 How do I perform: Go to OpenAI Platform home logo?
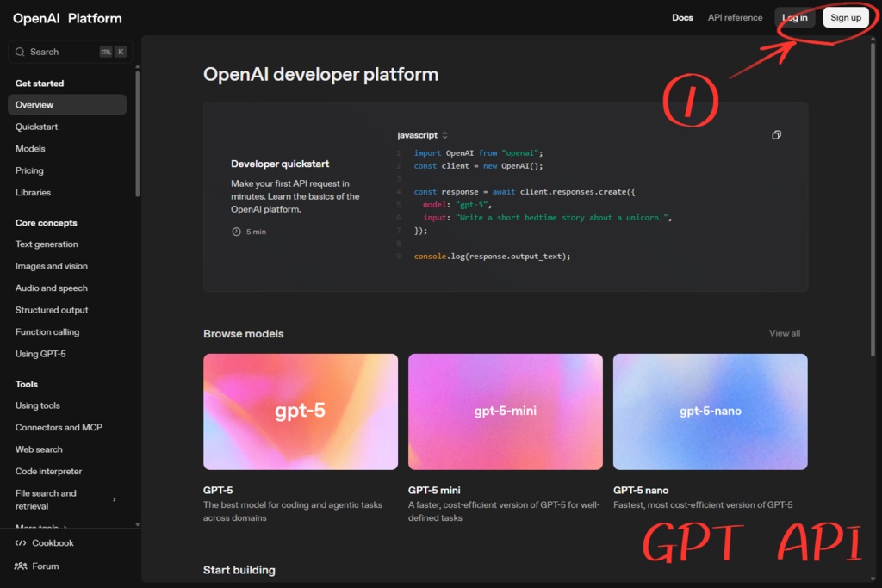pyautogui.click(x=67, y=18)
